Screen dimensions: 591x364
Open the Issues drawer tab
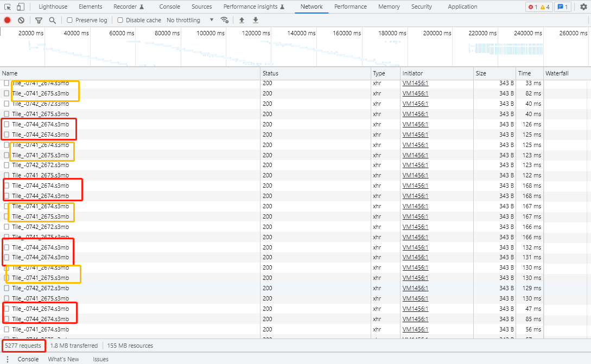coord(100,360)
